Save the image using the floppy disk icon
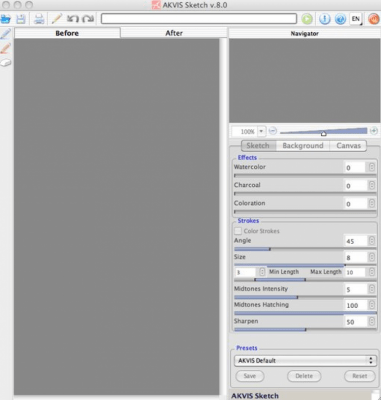This screenshot has width=381, height=400. tap(21, 19)
